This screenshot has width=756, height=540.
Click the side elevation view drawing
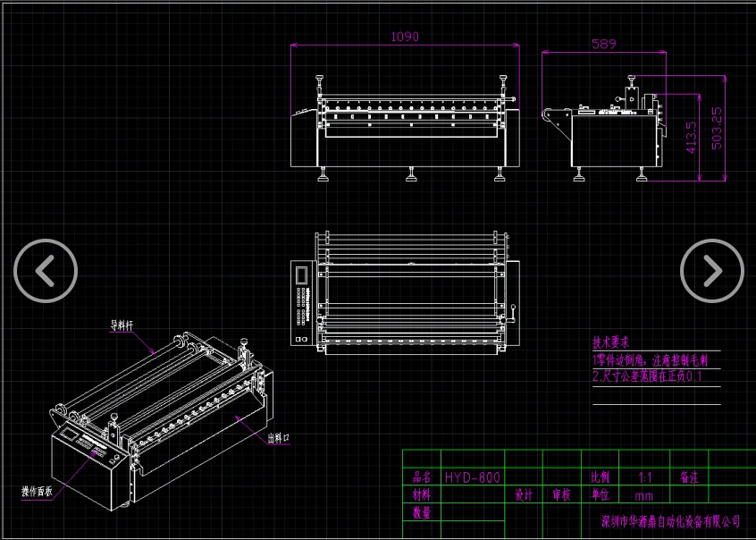[x=617, y=134]
